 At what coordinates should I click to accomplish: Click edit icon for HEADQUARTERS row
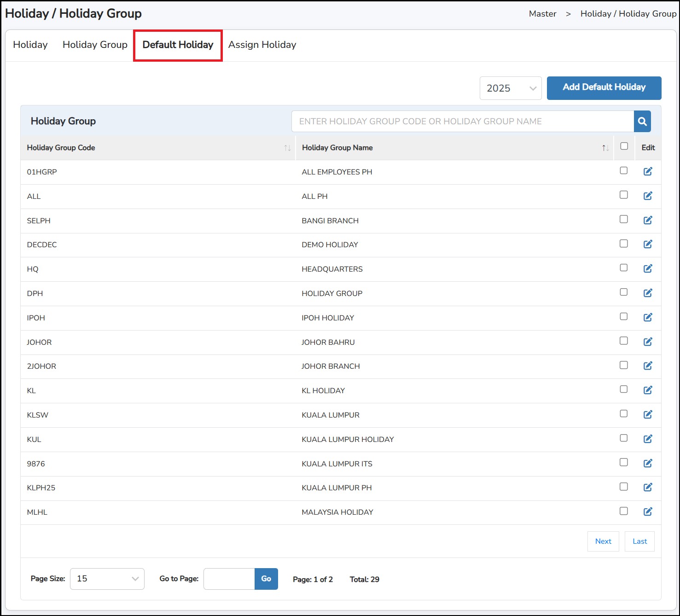coord(648,268)
